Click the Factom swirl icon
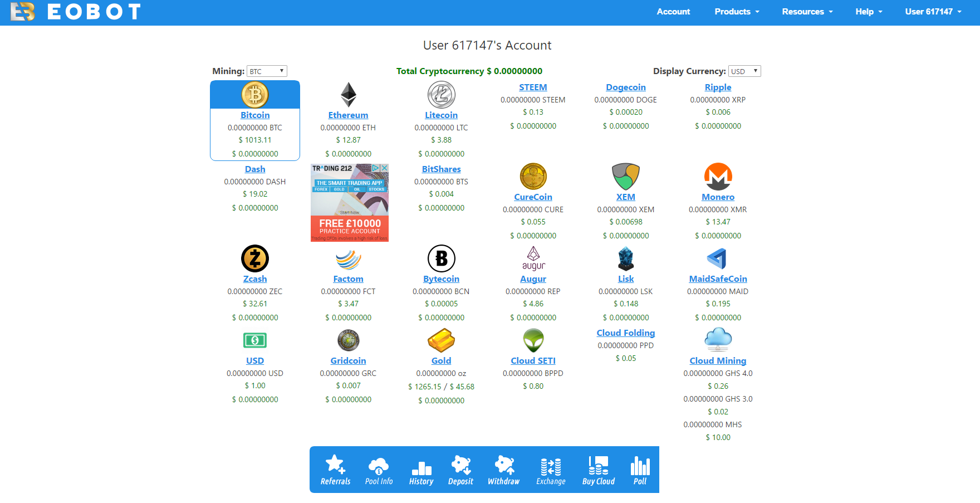The height and width of the screenshot is (503, 980). click(349, 259)
